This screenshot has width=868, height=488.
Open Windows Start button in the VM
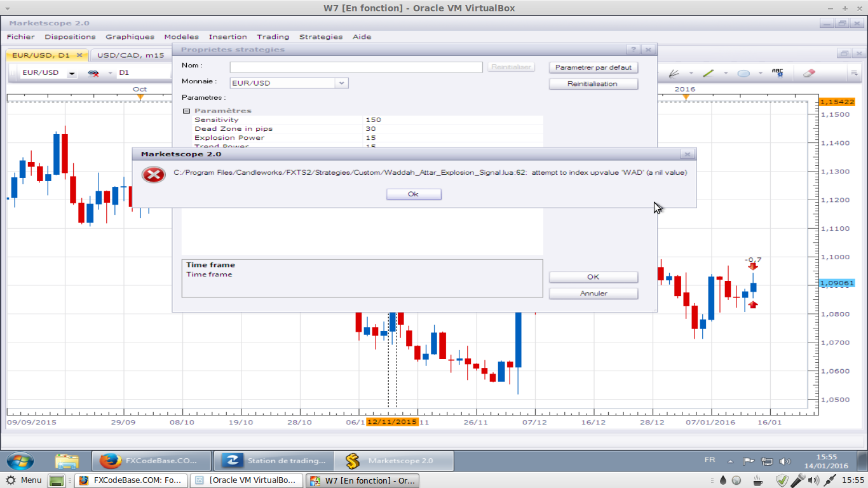click(20, 461)
